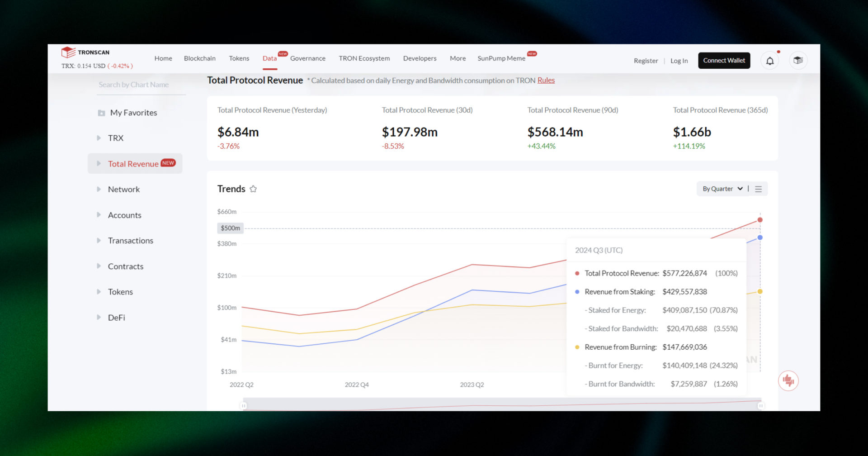868x456 pixels.
Task: Open the TRON Rules link
Action: point(546,80)
